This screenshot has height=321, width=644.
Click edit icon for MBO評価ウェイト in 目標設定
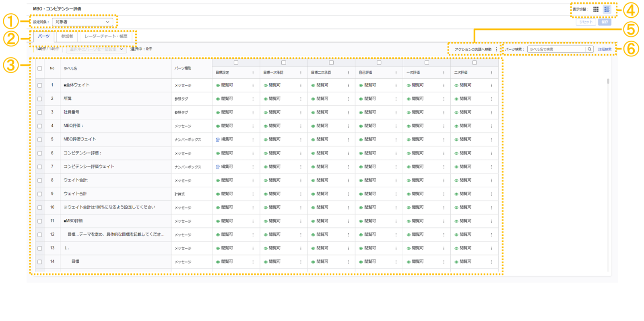coord(218,140)
